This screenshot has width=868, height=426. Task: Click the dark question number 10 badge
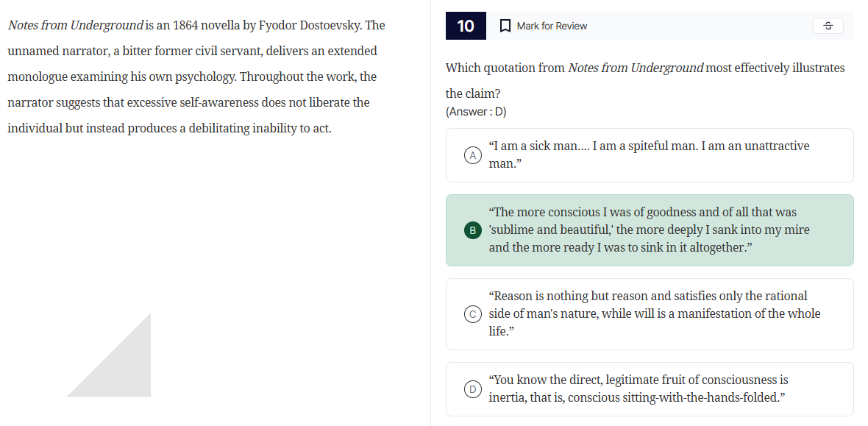point(466,26)
